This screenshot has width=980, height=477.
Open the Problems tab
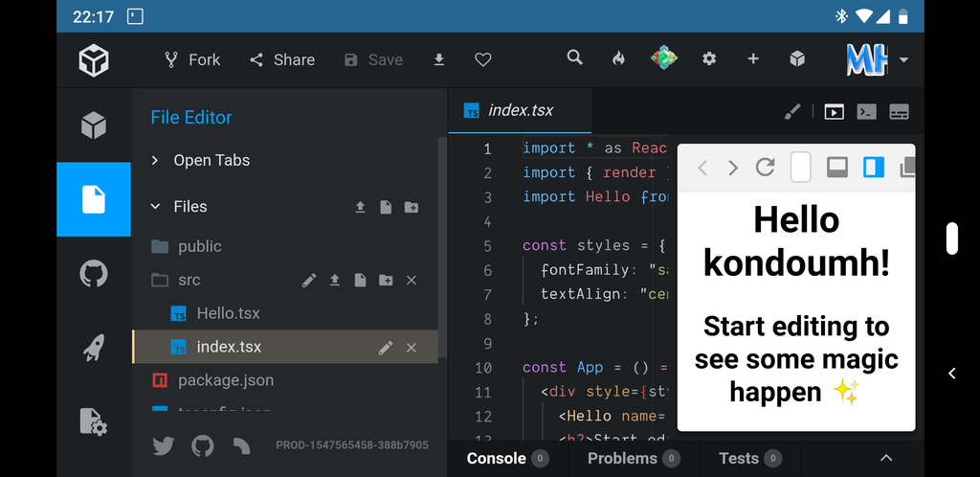(634, 458)
